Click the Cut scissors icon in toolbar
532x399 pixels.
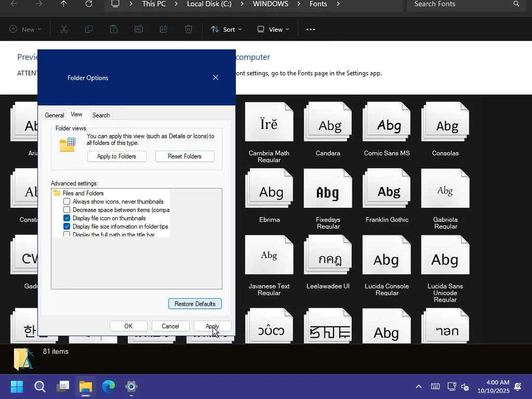[x=64, y=30]
